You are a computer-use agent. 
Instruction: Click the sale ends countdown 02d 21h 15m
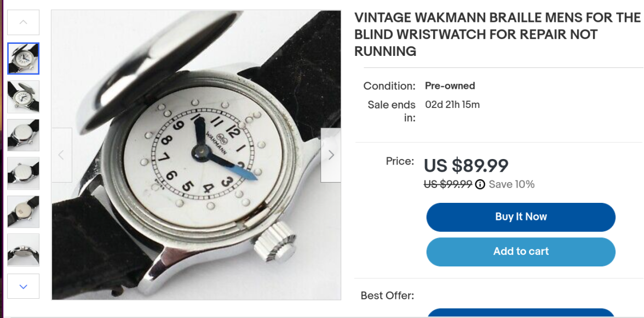pos(452,105)
